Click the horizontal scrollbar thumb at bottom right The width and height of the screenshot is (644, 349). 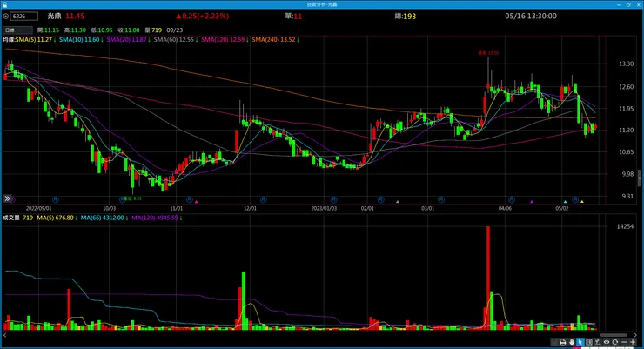(614, 335)
